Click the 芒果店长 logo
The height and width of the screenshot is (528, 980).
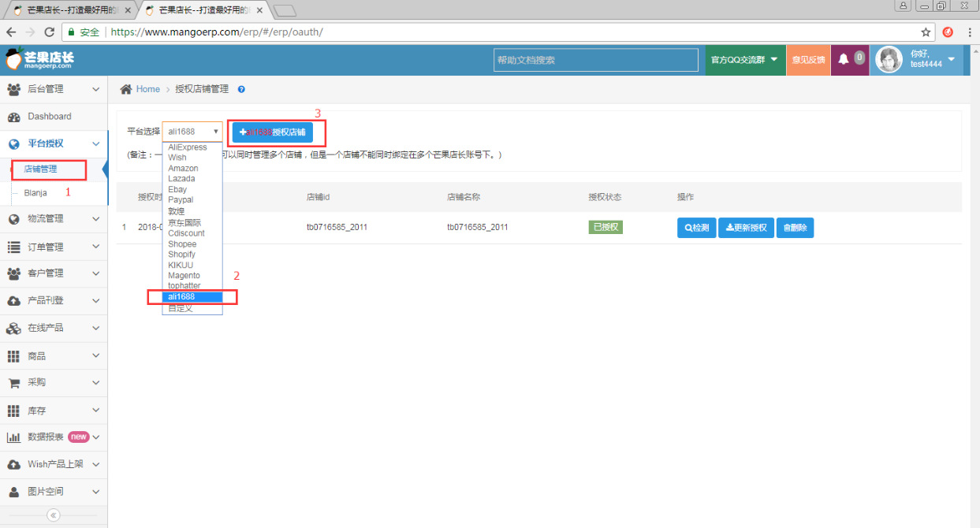coord(39,60)
